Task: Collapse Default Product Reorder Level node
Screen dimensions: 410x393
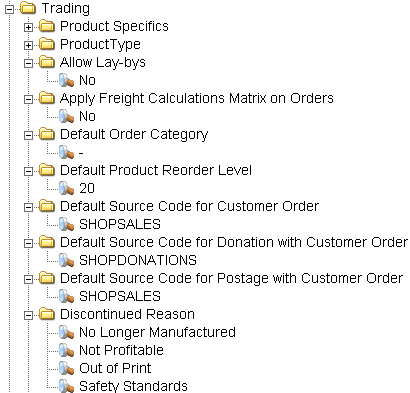Action: point(29,171)
